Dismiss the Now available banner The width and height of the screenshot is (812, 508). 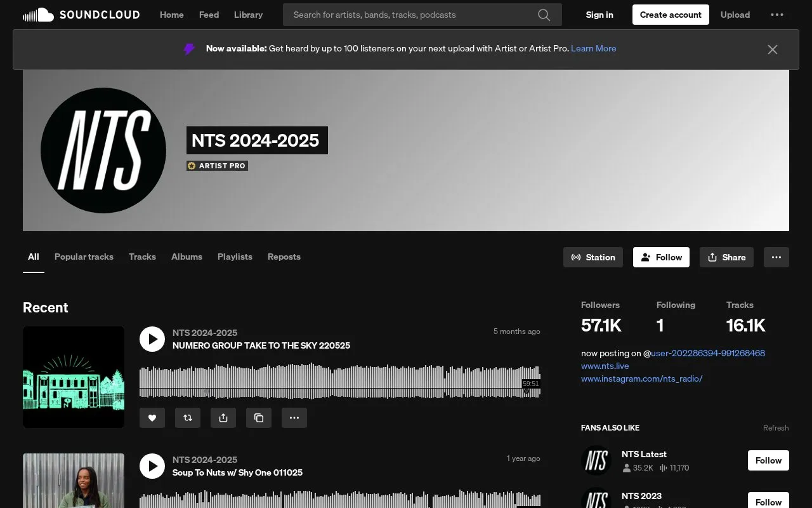click(x=772, y=50)
